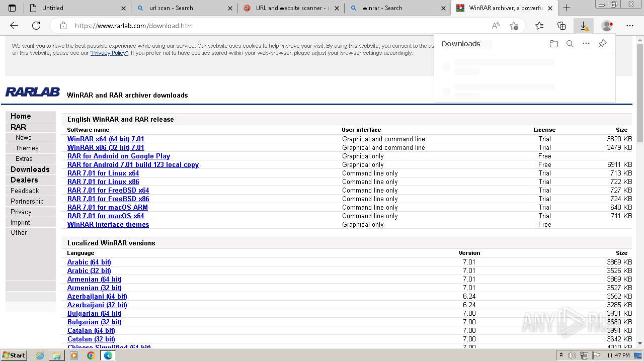The width and height of the screenshot is (644, 362).
Task: Open Downloads in the site sidebar
Action: click(x=30, y=169)
